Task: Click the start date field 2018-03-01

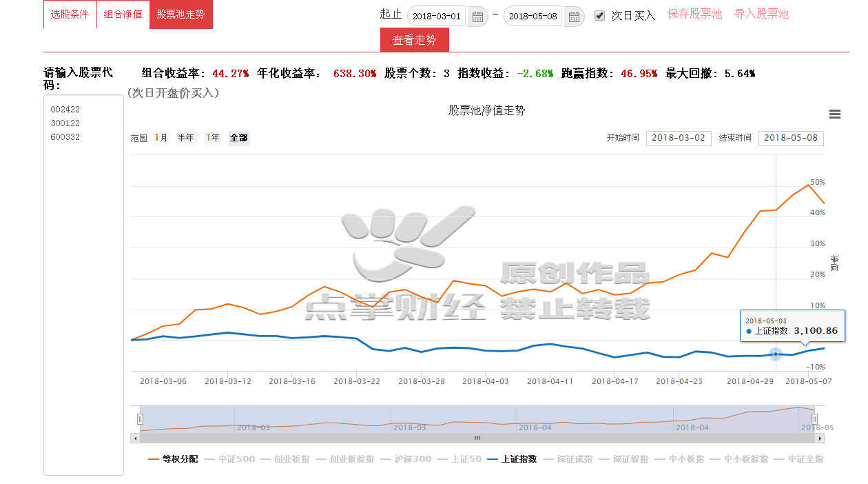Action: 437,16
